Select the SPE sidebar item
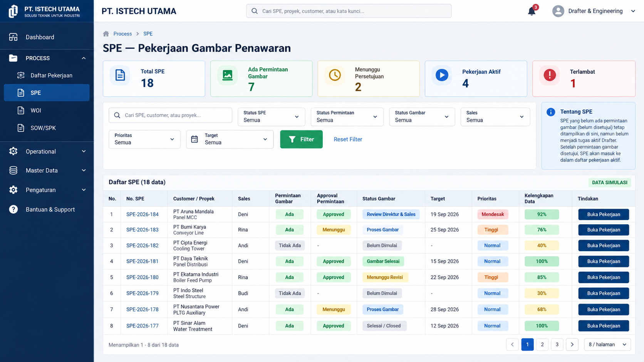The image size is (644, 362). click(47, 93)
